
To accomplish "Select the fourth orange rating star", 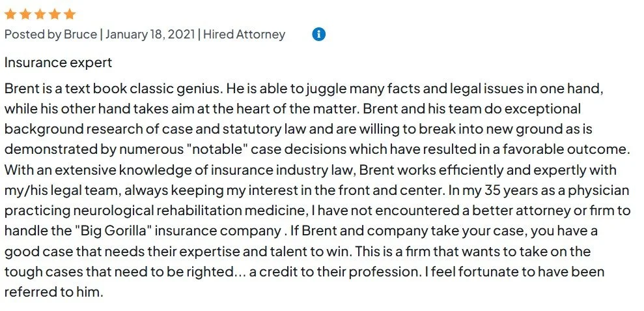I will click(55, 14).
